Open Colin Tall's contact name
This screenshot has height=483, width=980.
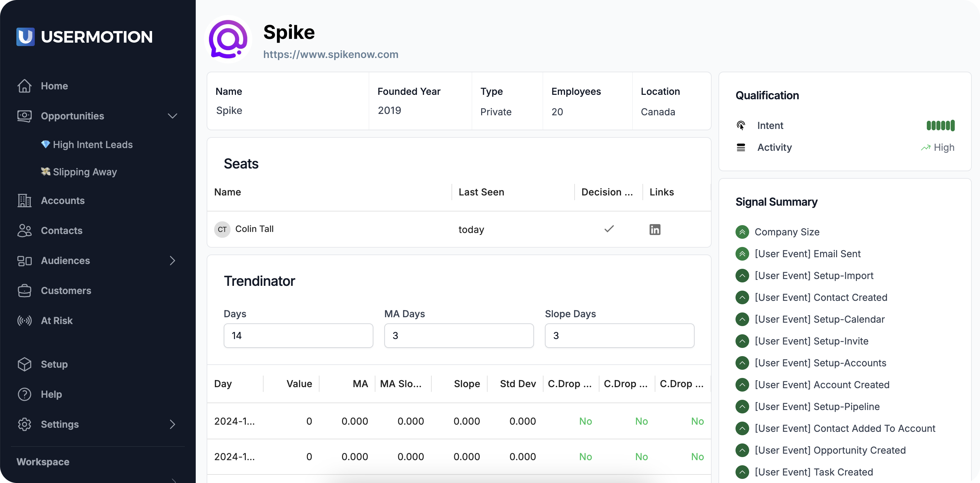254,229
